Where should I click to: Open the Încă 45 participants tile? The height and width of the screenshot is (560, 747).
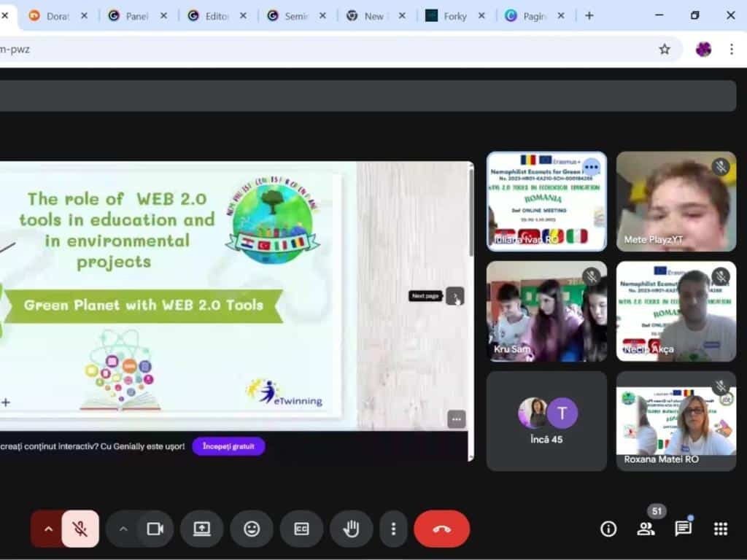pyautogui.click(x=546, y=421)
